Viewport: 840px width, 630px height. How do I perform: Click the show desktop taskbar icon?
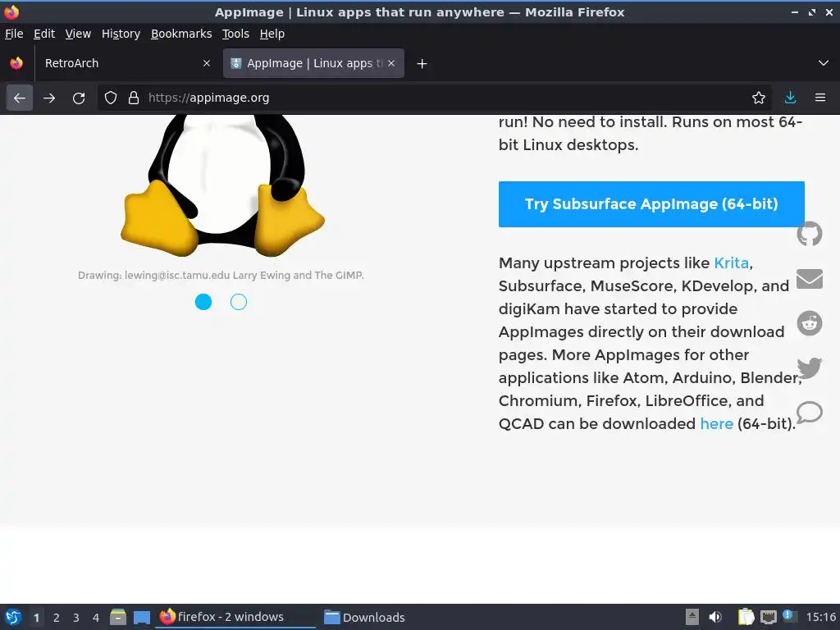click(141, 618)
